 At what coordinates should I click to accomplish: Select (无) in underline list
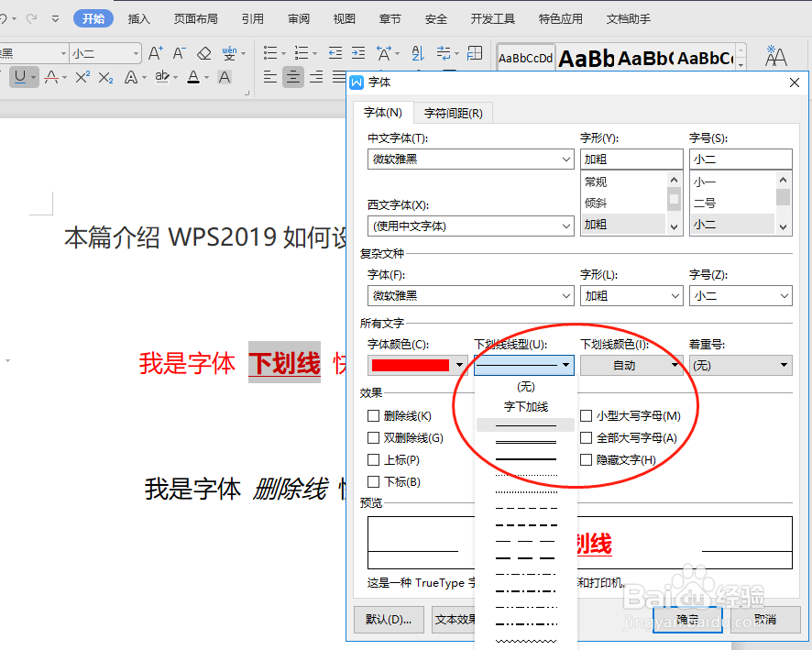(x=526, y=387)
